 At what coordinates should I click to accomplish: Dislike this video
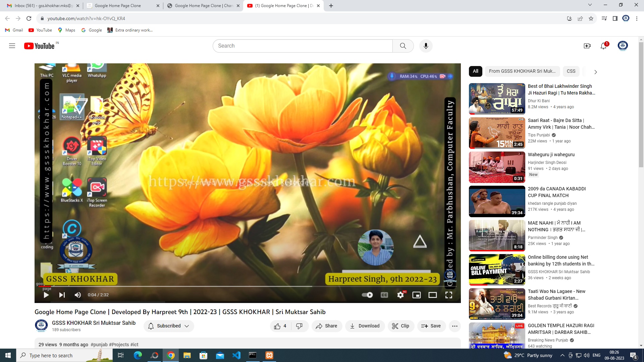click(x=299, y=326)
